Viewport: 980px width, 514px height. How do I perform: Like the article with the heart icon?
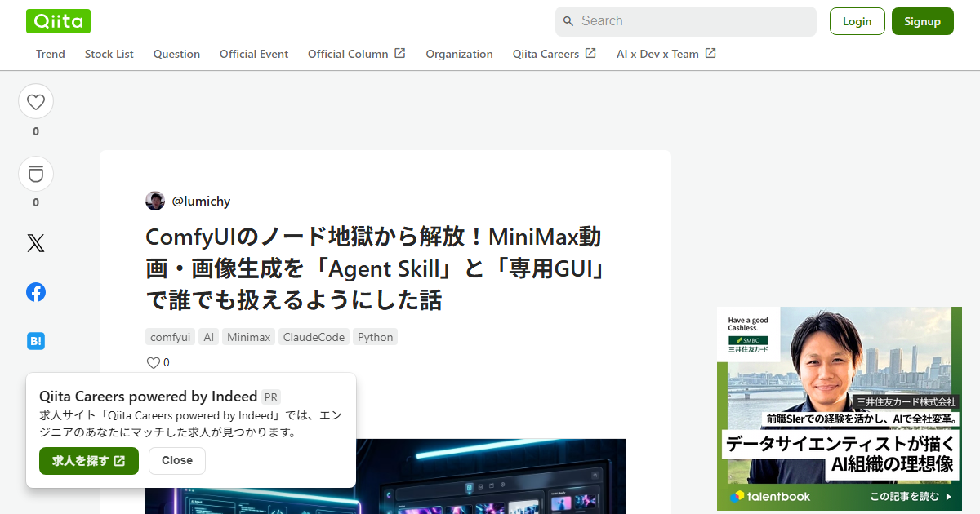click(x=36, y=102)
